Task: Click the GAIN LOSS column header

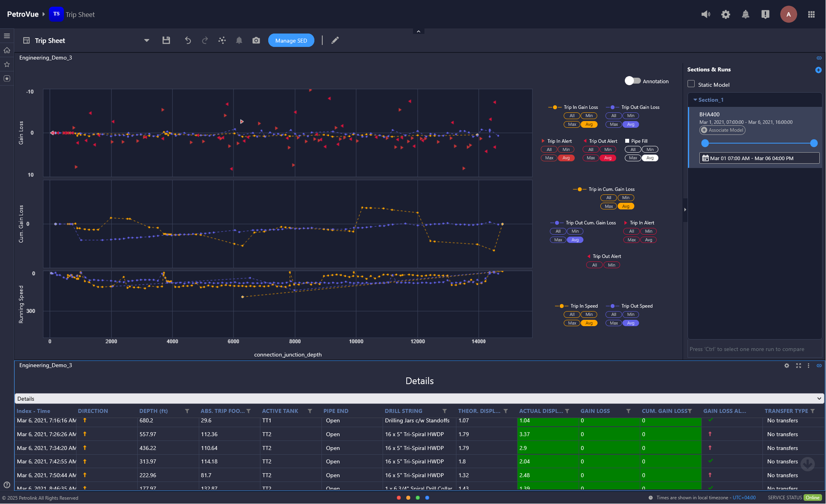Action: click(x=595, y=411)
